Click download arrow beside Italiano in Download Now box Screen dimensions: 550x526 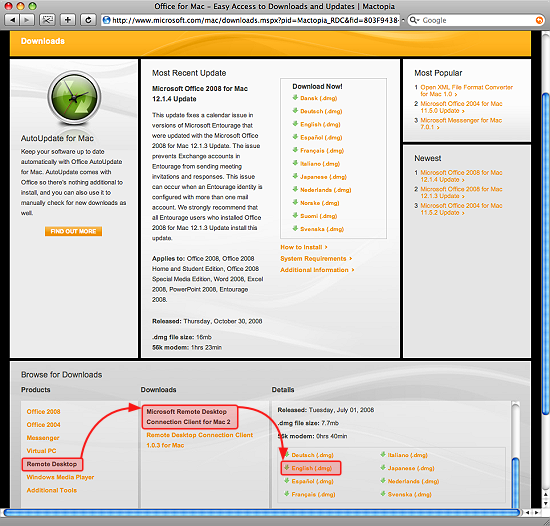(295, 163)
